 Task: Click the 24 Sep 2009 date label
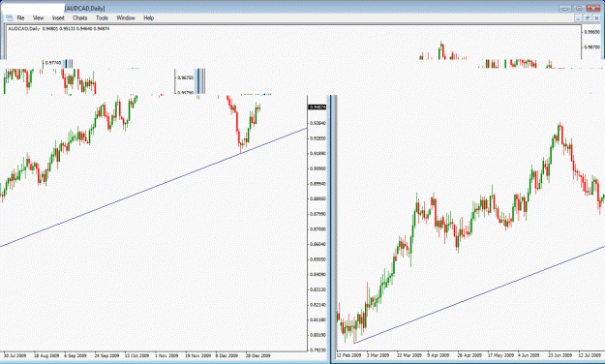tap(106, 355)
